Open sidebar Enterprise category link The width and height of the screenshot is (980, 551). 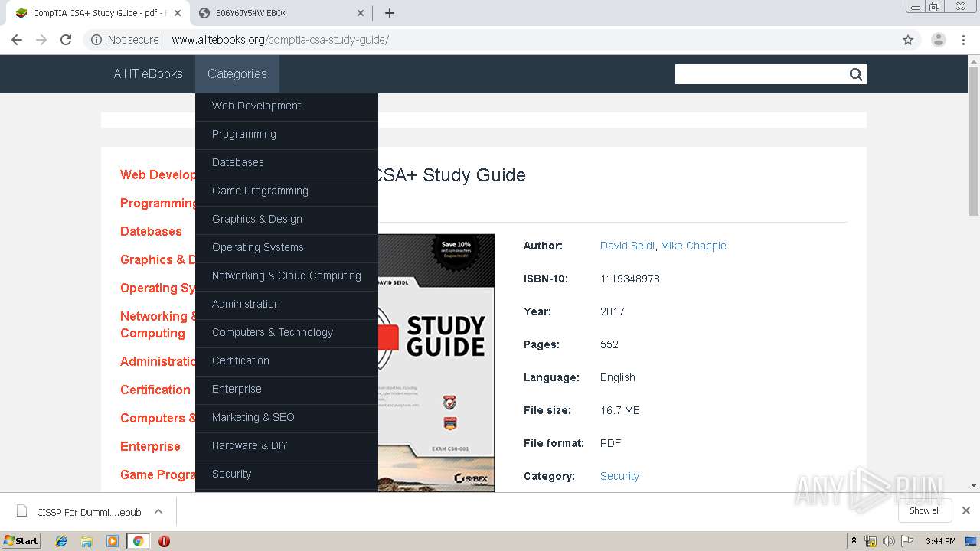tap(150, 446)
